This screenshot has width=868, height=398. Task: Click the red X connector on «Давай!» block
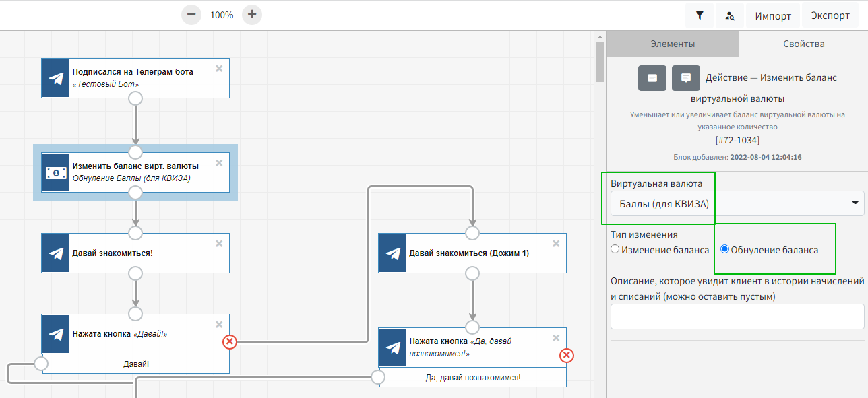230,342
